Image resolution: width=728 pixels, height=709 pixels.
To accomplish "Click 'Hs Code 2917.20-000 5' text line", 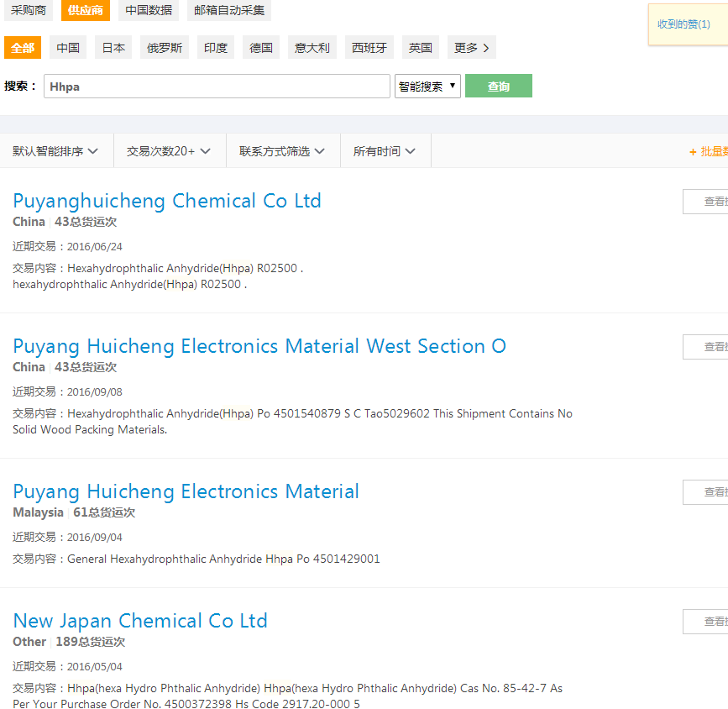I will pyautogui.click(x=297, y=704).
